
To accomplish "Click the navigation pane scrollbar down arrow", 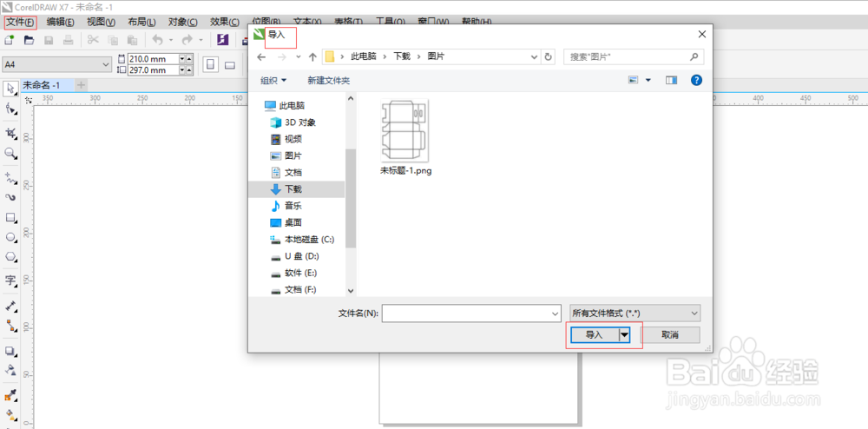I will pos(351,290).
